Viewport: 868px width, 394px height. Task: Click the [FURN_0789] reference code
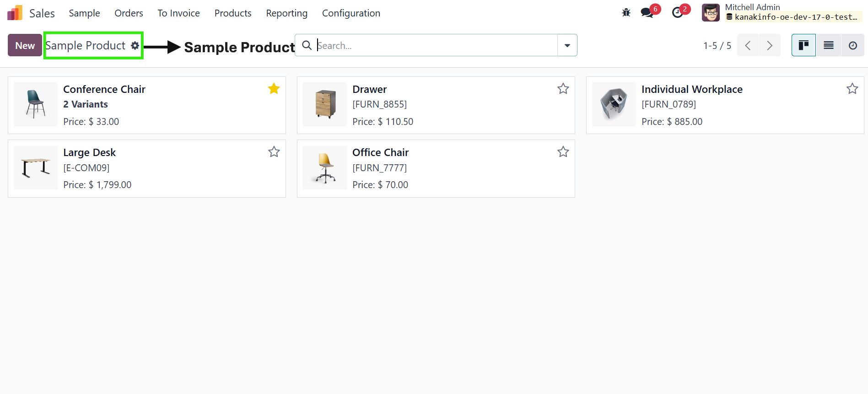click(x=669, y=104)
